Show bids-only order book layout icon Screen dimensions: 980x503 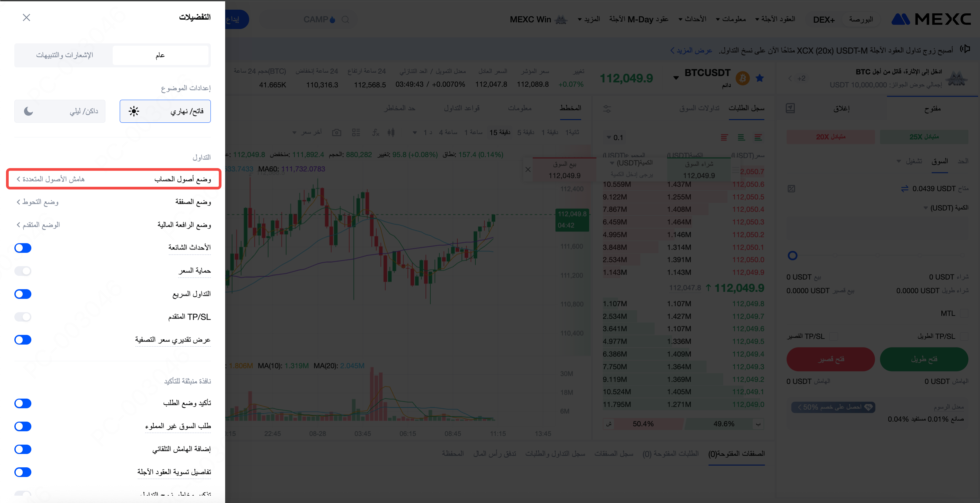tap(742, 137)
